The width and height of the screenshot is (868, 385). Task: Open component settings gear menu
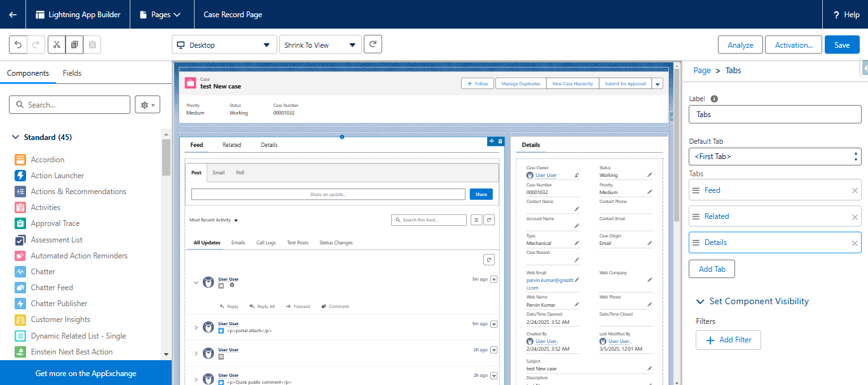pos(148,105)
